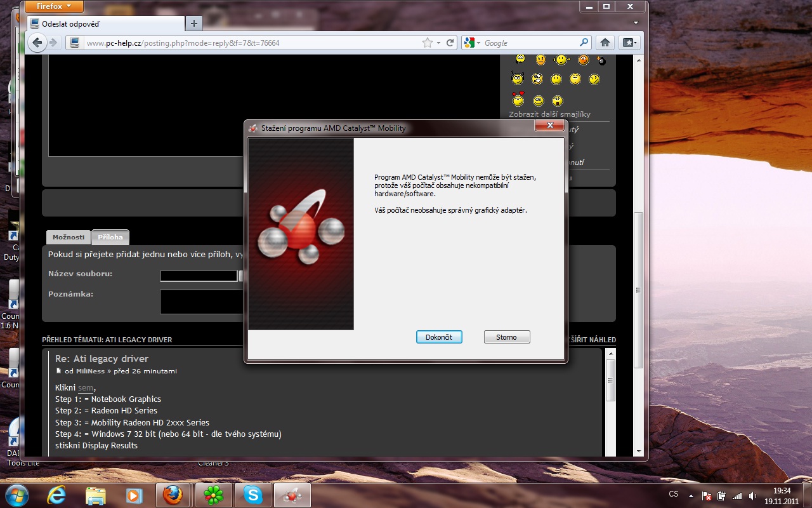Open the Action Center flag icon

(707, 496)
